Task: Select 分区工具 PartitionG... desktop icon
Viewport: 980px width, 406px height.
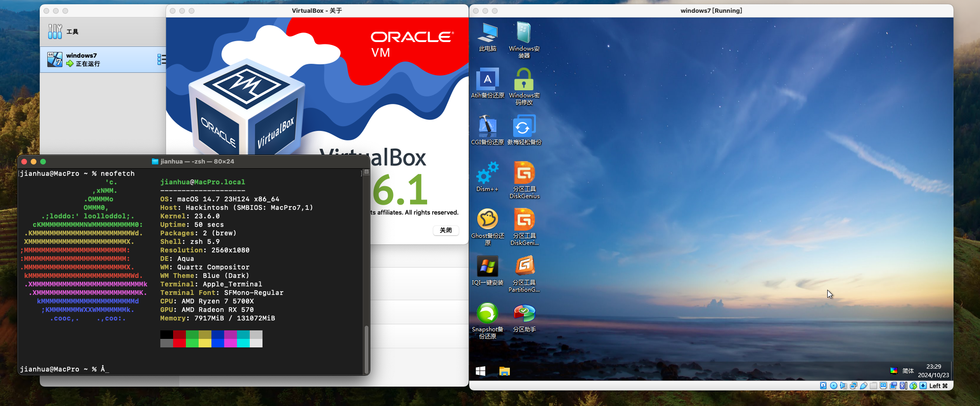Action: (524, 274)
